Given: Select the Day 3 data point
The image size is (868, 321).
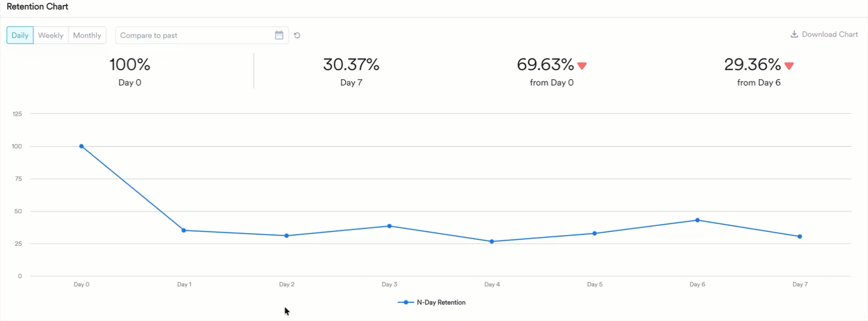Looking at the screenshot, I should [389, 226].
